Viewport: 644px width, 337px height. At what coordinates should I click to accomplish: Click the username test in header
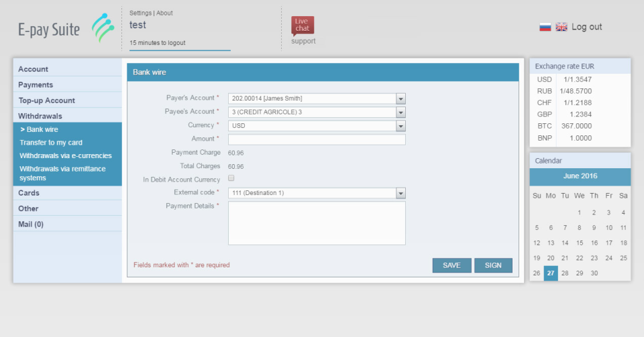pyautogui.click(x=138, y=25)
